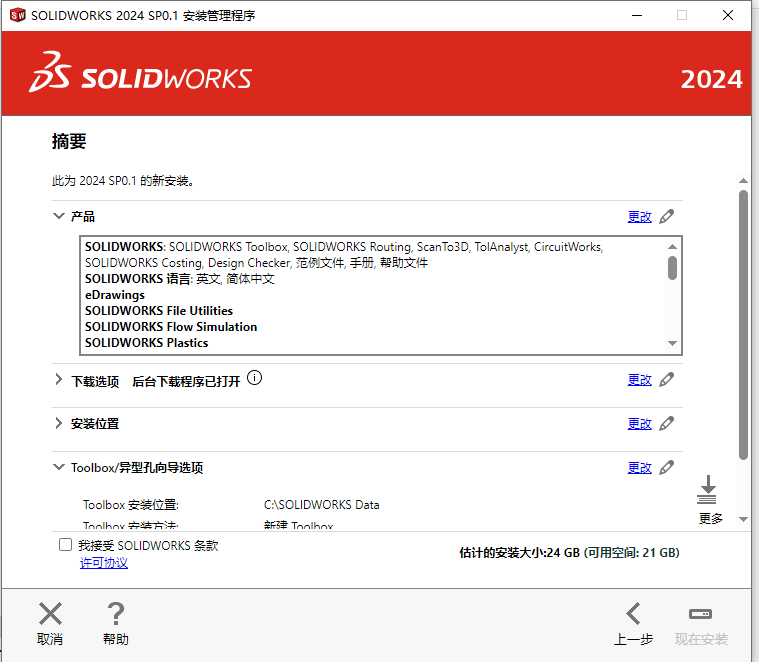
Task: Click 更改 link for 产品
Action: pos(639,217)
